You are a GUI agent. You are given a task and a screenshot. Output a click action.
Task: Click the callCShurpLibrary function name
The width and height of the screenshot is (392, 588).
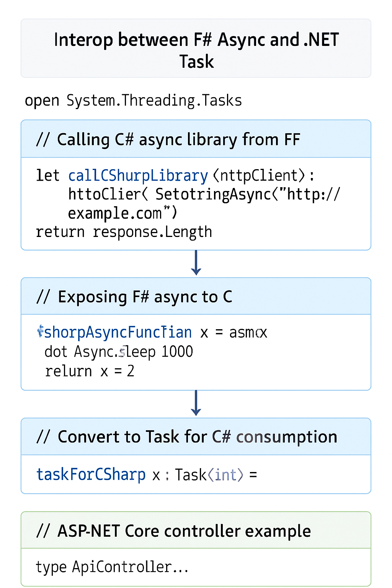138,176
